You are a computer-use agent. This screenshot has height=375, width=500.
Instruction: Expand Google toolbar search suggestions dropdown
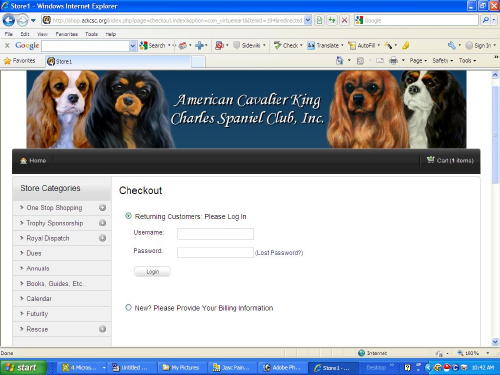click(x=133, y=46)
